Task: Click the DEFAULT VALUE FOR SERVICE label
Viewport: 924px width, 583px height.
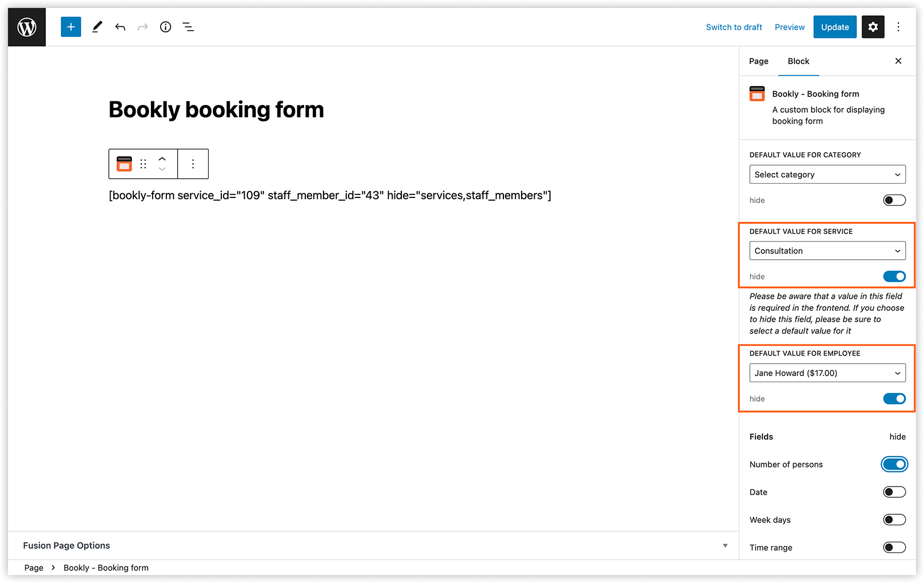Action: pos(801,231)
